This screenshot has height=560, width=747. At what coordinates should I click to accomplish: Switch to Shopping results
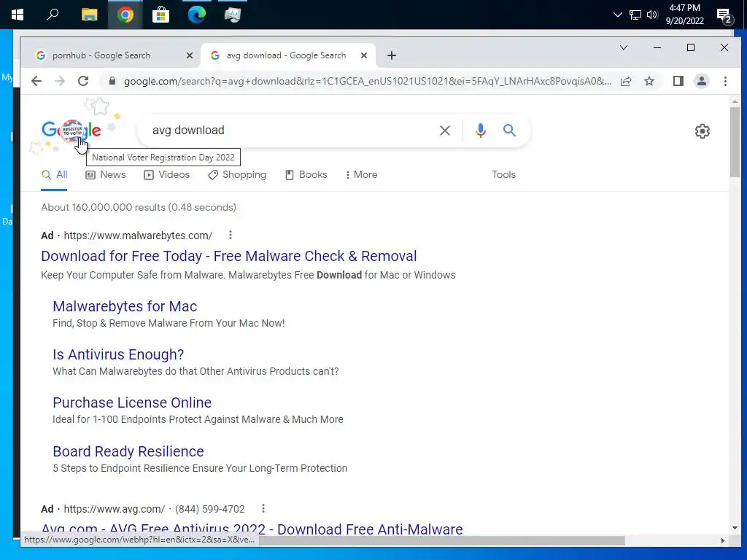click(x=237, y=175)
